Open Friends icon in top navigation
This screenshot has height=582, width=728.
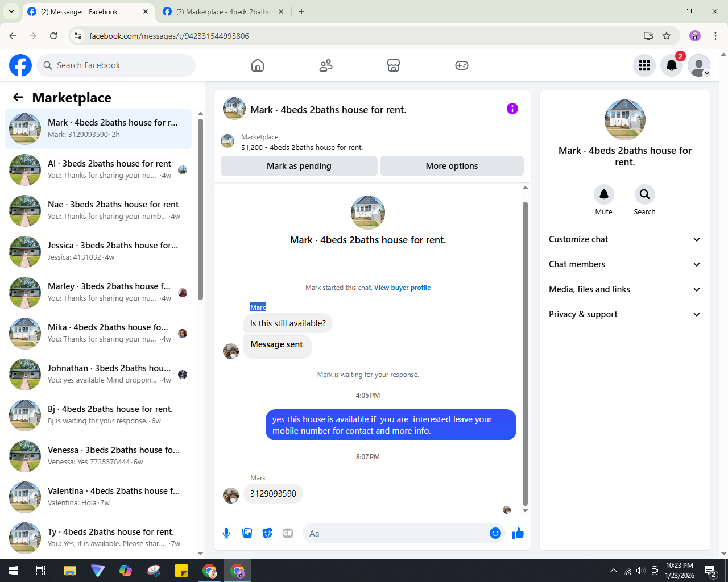326,65
